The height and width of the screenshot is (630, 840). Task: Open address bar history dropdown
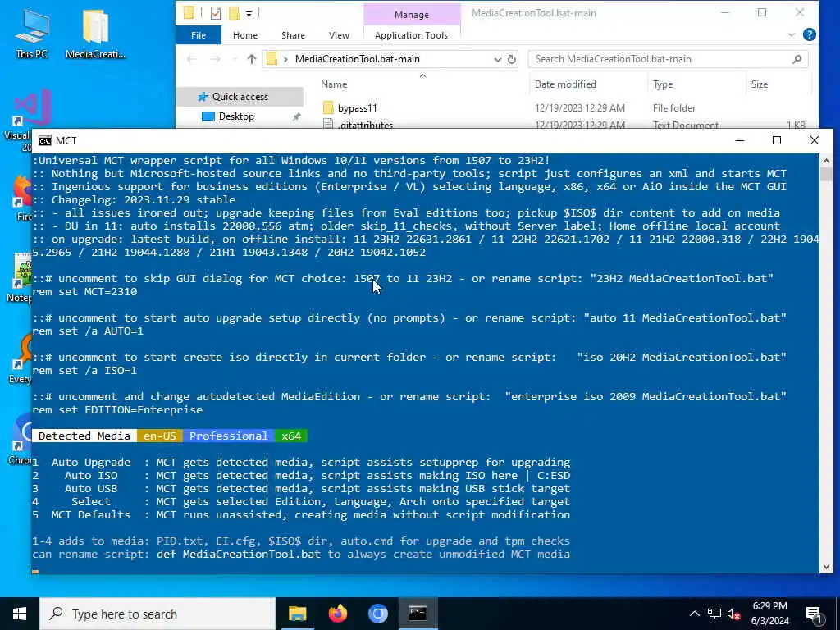pos(497,59)
